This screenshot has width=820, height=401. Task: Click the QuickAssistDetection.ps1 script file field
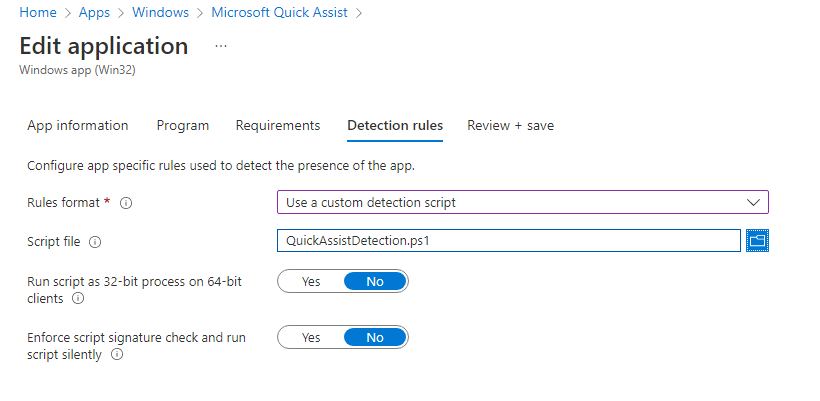(508, 241)
